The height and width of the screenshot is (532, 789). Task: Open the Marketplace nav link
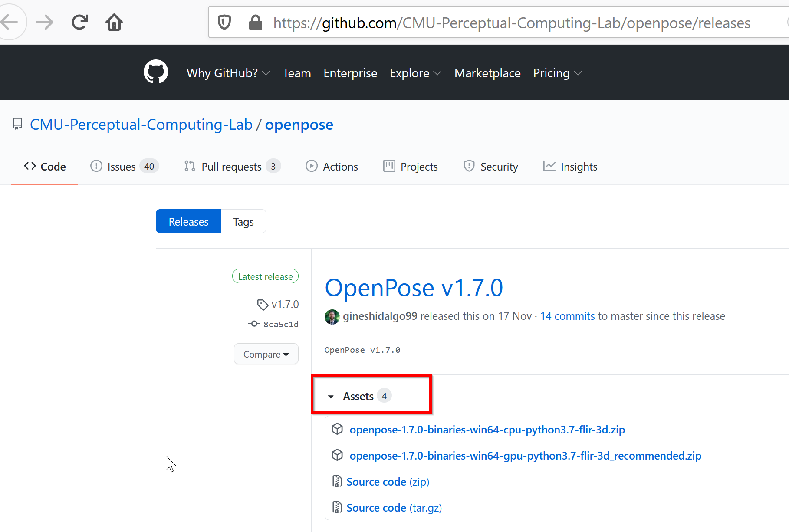click(487, 73)
